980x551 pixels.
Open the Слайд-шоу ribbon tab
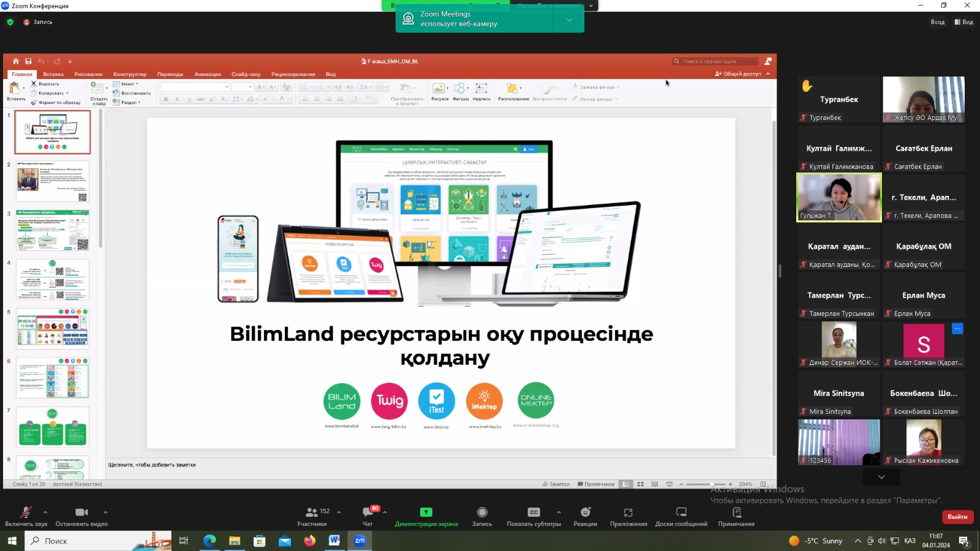point(246,74)
